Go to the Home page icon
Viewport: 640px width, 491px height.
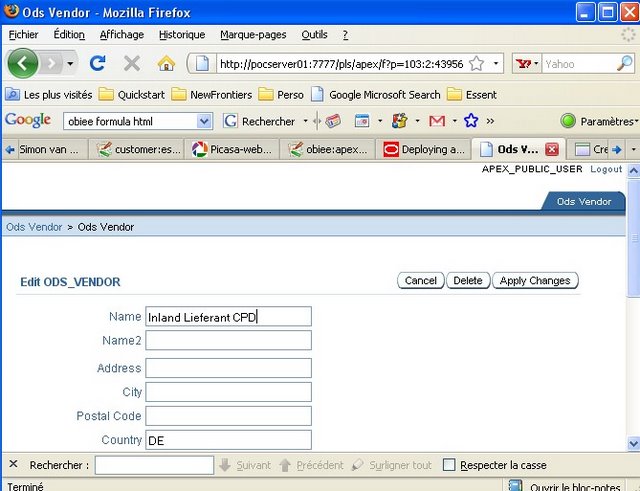coord(166,63)
